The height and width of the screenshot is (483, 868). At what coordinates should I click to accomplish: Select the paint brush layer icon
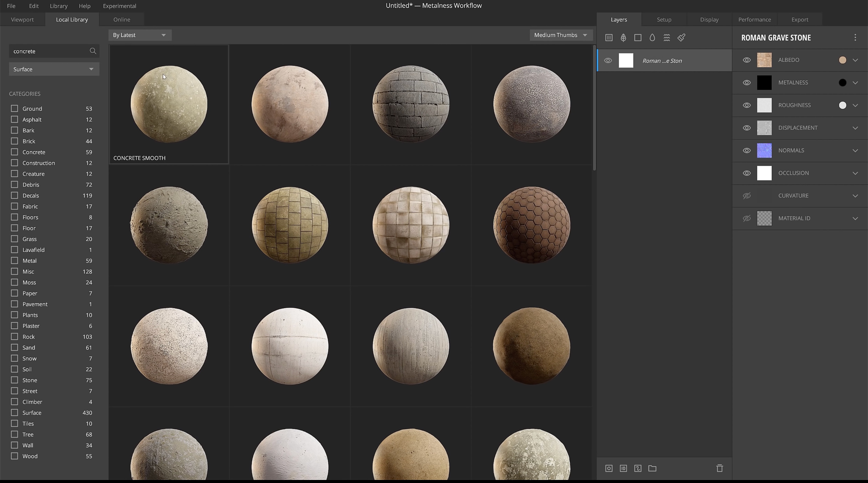(x=681, y=38)
